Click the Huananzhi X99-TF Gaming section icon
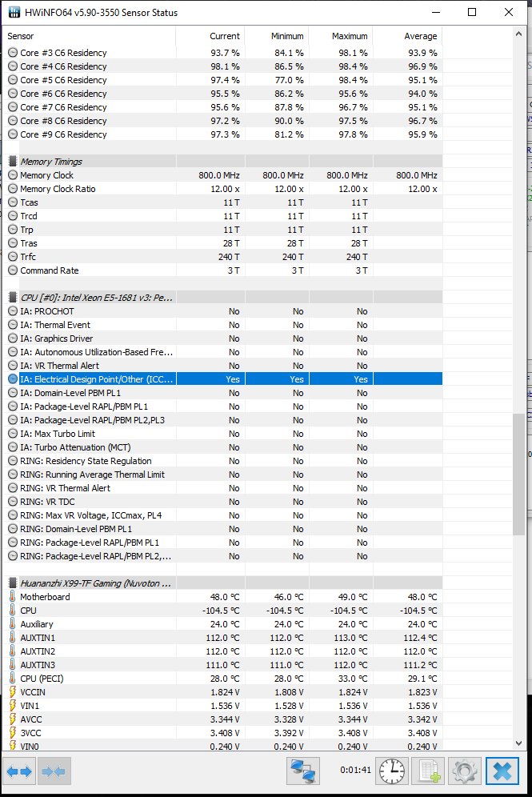 [x=13, y=583]
